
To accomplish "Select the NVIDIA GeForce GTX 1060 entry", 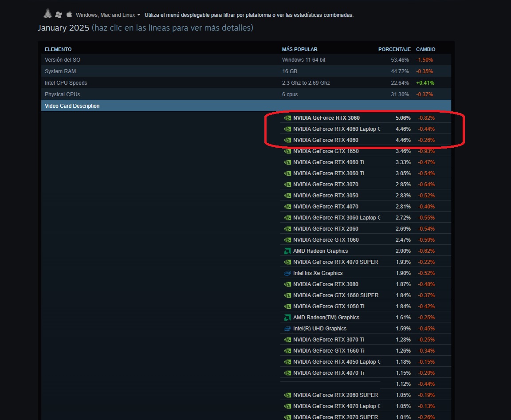I will pyautogui.click(x=326, y=240).
